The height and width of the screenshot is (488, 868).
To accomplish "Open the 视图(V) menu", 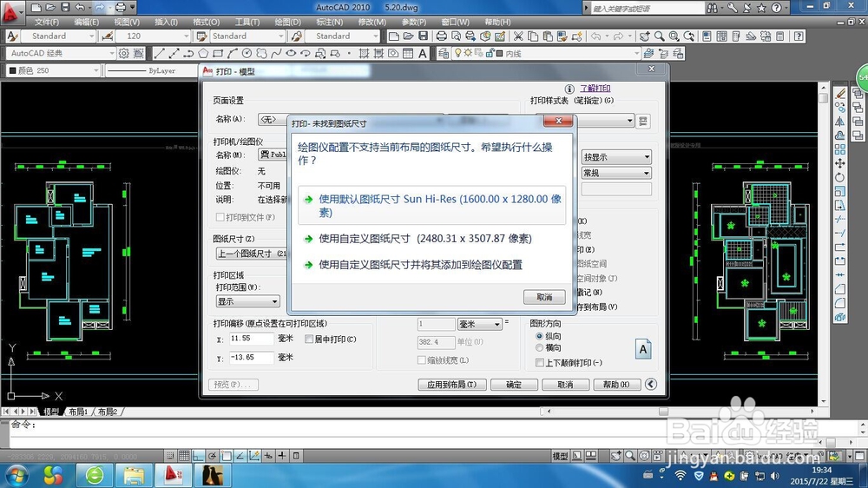I will pyautogui.click(x=127, y=23).
